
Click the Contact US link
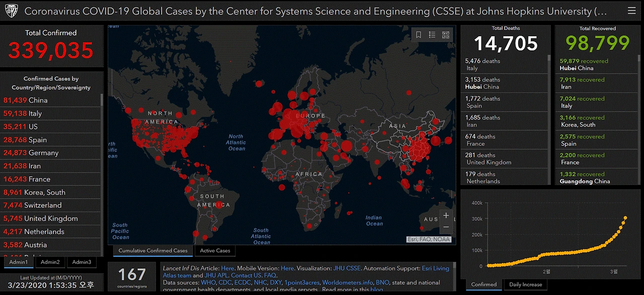click(246, 275)
